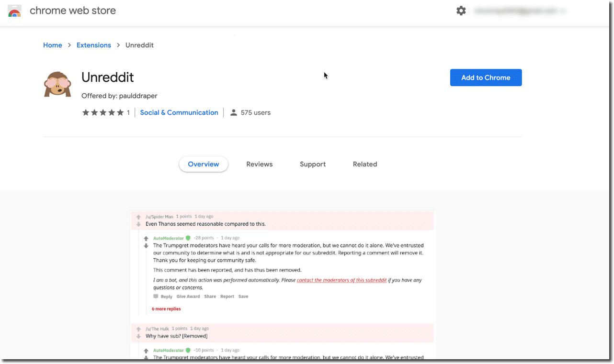This screenshot has width=614, height=364.
Task: Expand the Extensions breadcrumb chevron
Action: click(117, 45)
